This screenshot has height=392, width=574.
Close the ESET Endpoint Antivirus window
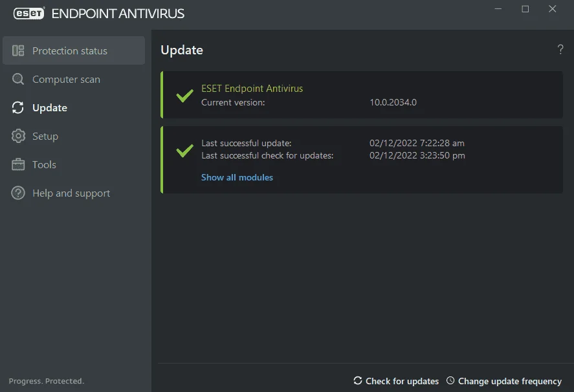pos(553,9)
